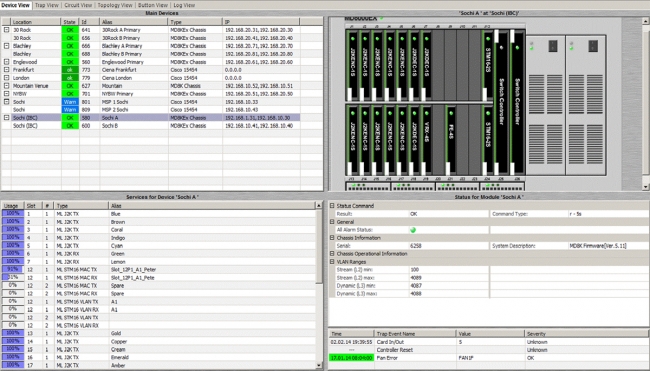
Task: Click the services list scrollbar down arrow
Action: point(318,366)
